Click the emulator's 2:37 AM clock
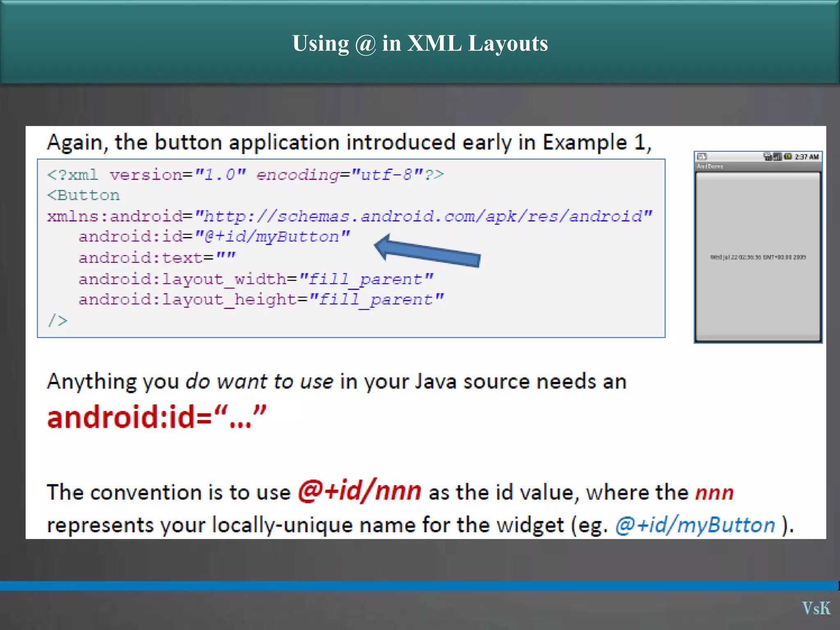 806,157
